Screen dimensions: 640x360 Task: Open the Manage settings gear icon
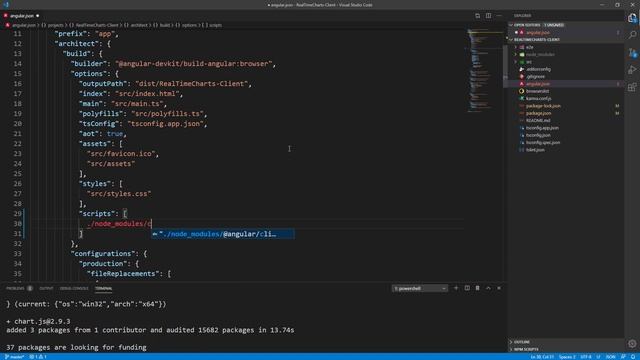(632, 344)
